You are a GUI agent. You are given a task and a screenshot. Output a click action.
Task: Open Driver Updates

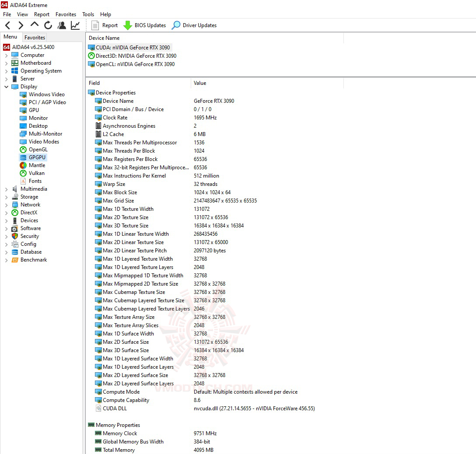[194, 25]
